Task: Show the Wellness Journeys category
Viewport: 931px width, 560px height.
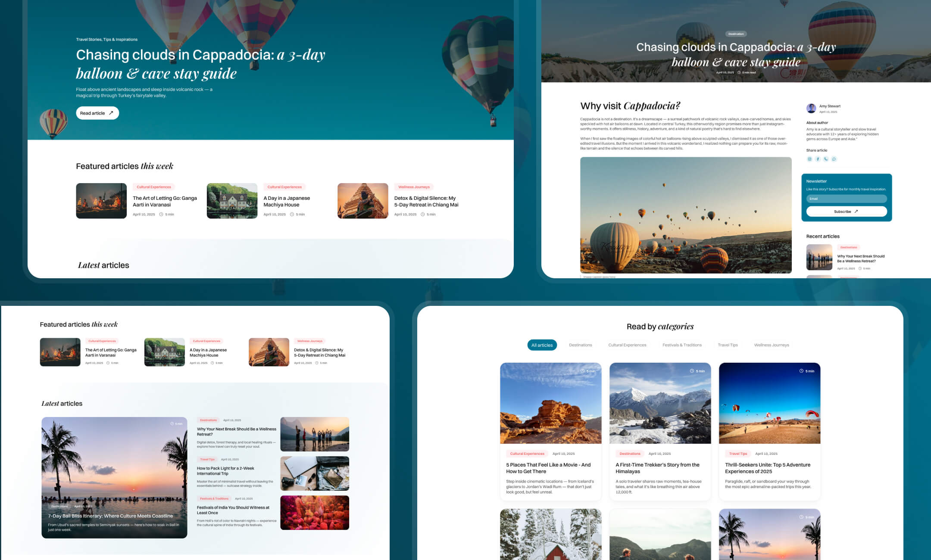Action: coord(771,345)
